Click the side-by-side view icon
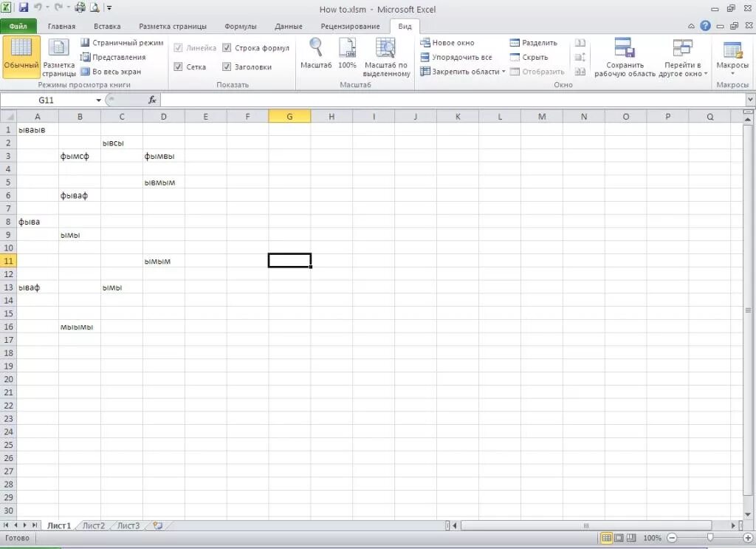 (580, 42)
